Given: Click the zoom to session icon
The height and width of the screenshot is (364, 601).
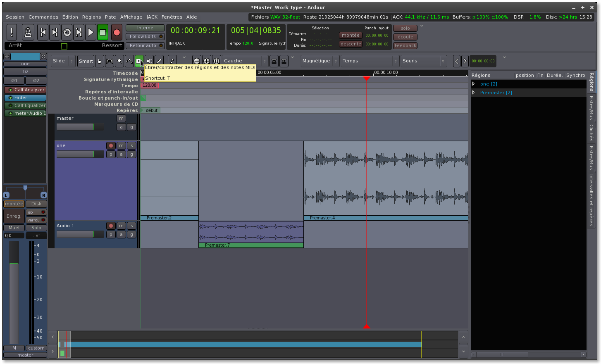Looking at the screenshot, I should (217, 61).
